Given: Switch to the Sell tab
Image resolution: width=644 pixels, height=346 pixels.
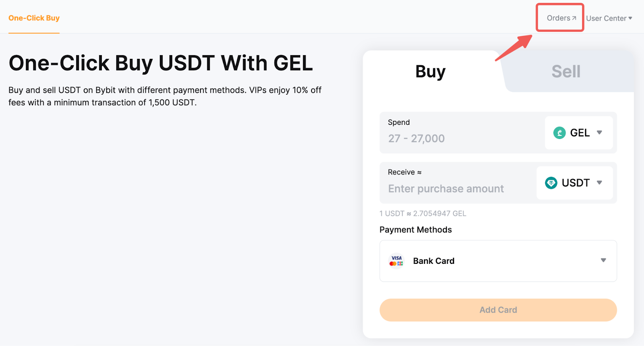Looking at the screenshot, I should click(x=566, y=72).
